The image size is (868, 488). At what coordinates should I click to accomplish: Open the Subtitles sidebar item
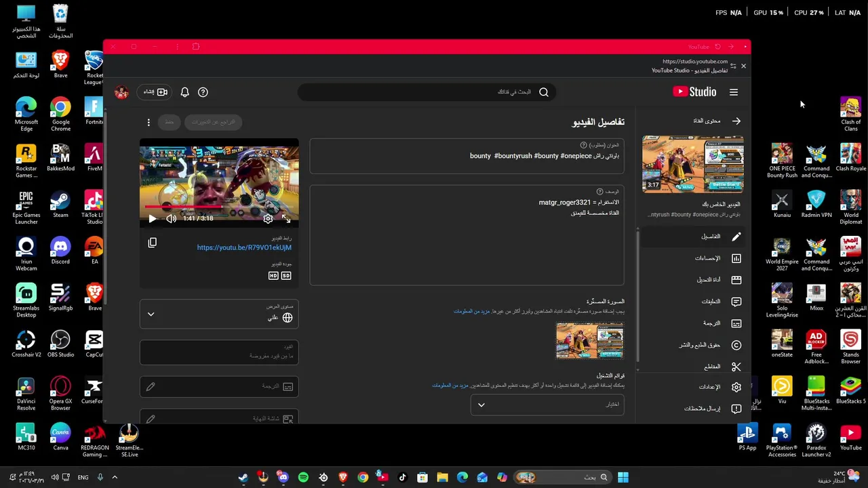click(x=693, y=323)
